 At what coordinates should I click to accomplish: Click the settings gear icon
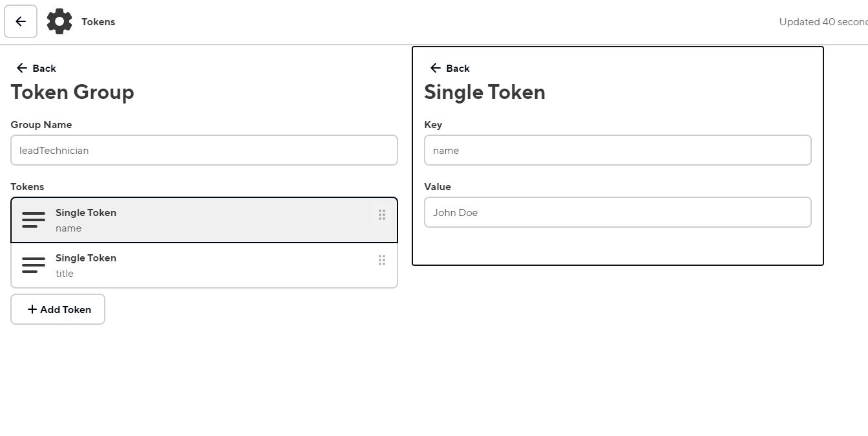(x=59, y=21)
